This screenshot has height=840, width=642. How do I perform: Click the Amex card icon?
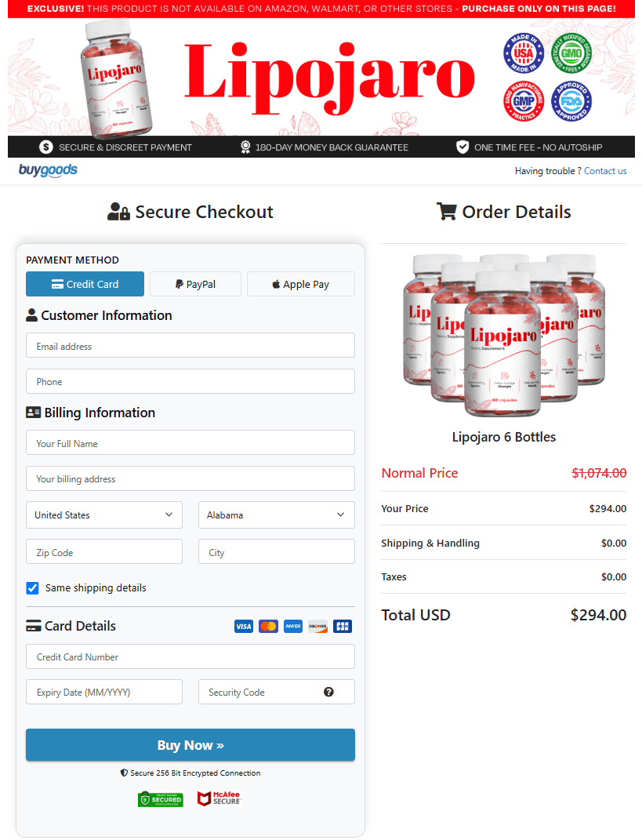click(x=293, y=626)
